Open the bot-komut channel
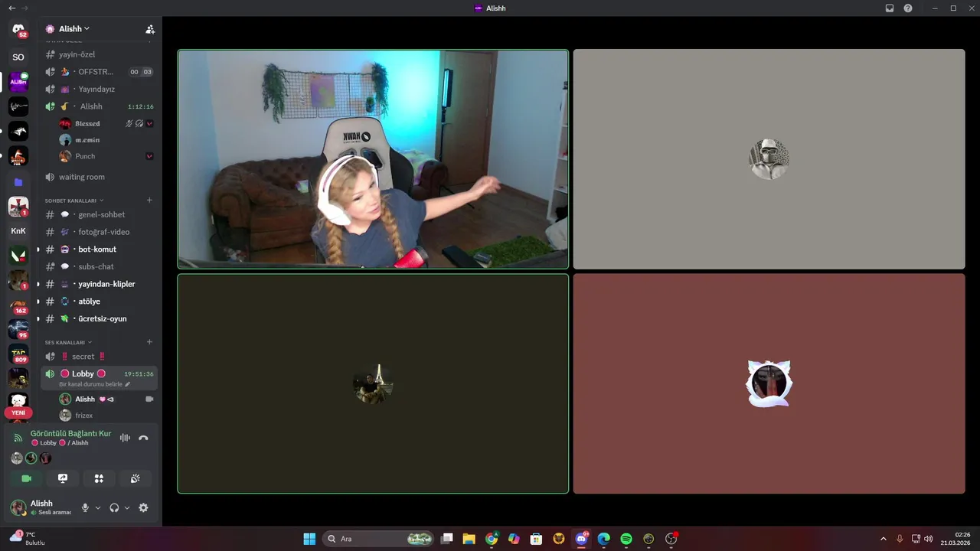 tap(100, 249)
